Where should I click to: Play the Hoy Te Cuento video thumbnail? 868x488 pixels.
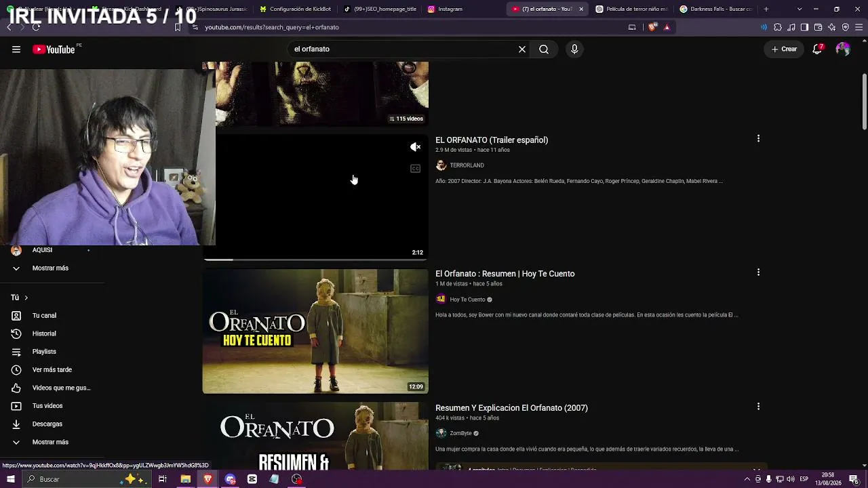tap(315, 331)
